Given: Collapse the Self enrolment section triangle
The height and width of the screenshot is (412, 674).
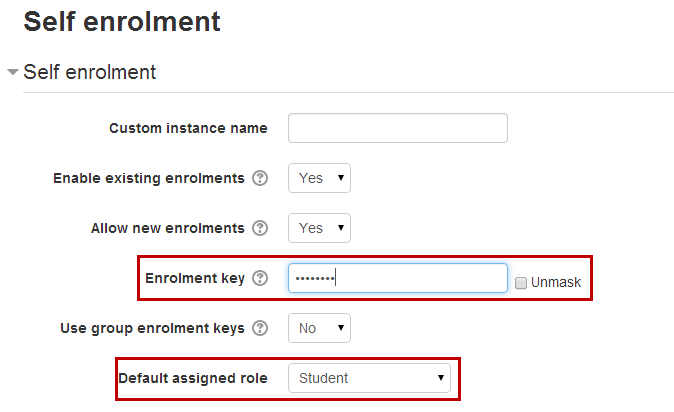Looking at the screenshot, I should 13,73.
